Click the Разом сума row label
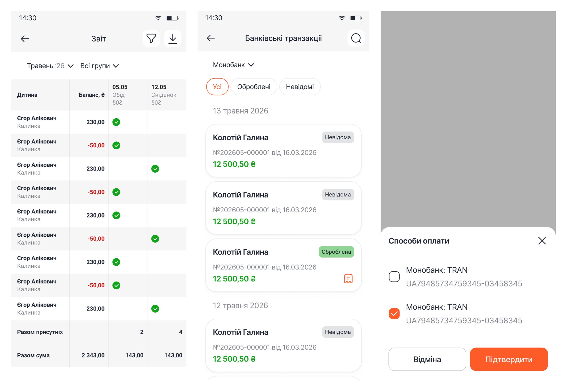 point(33,355)
